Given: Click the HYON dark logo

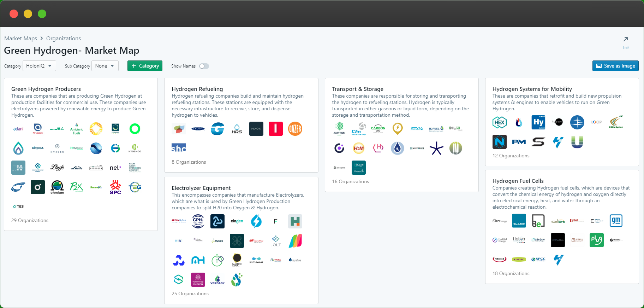Looking at the screenshot, I should pos(256,129).
